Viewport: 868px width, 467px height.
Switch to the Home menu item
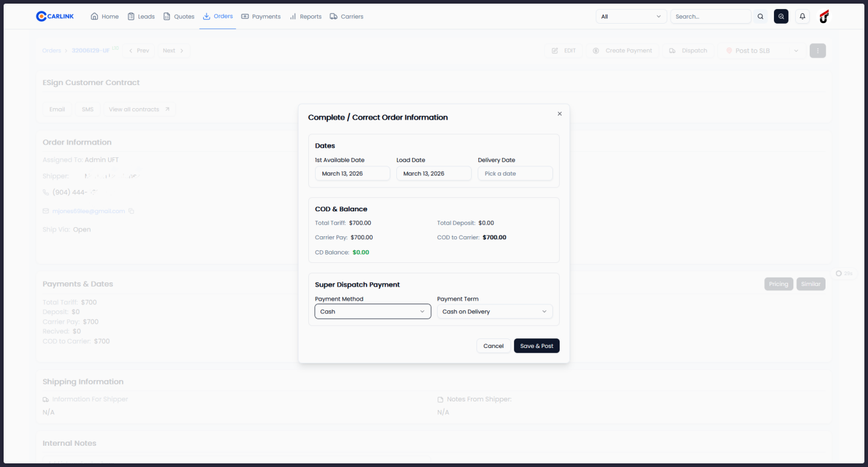click(104, 16)
